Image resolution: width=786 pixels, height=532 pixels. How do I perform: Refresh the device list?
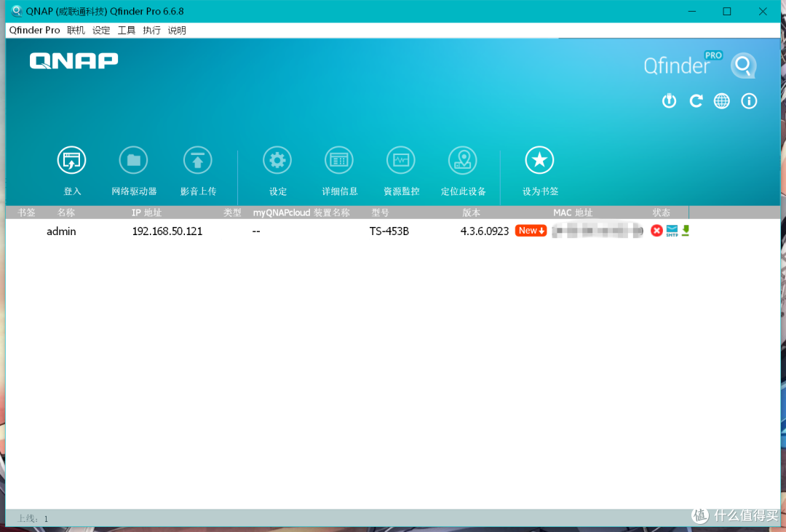[x=696, y=101]
